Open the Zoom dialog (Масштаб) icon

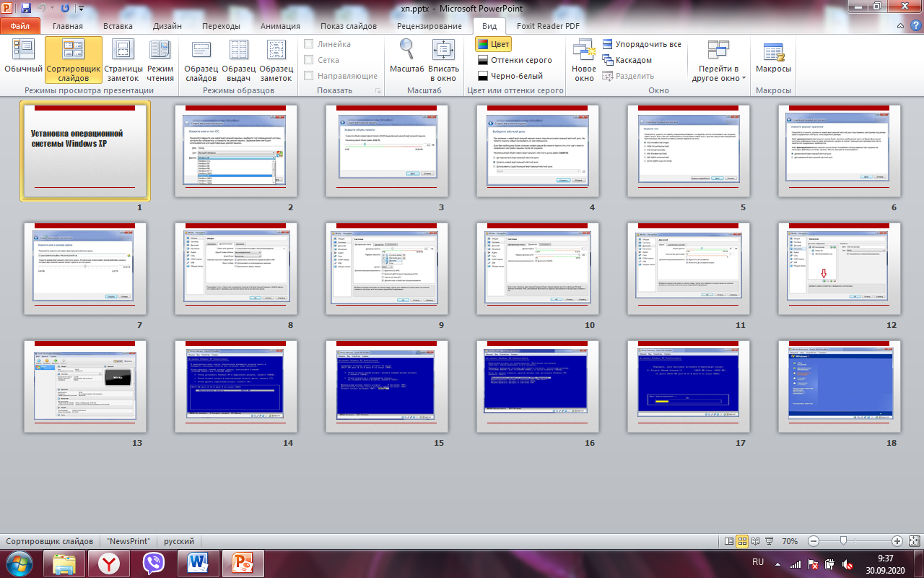[406, 59]
